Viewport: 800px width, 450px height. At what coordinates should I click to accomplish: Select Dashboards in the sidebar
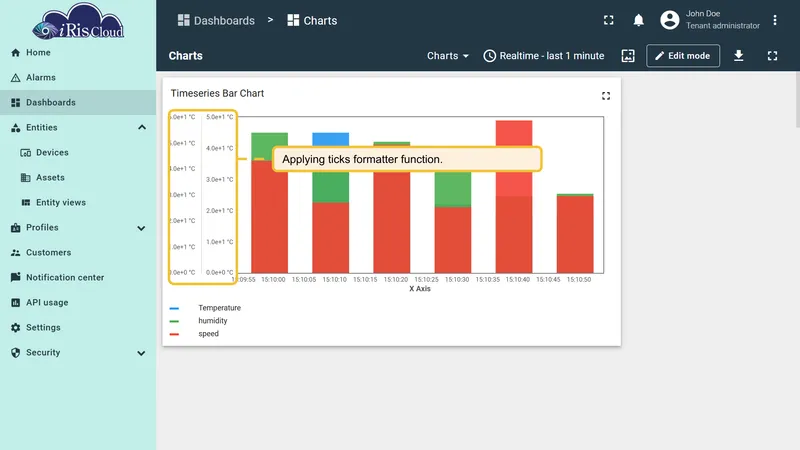[x=78, y=103]
